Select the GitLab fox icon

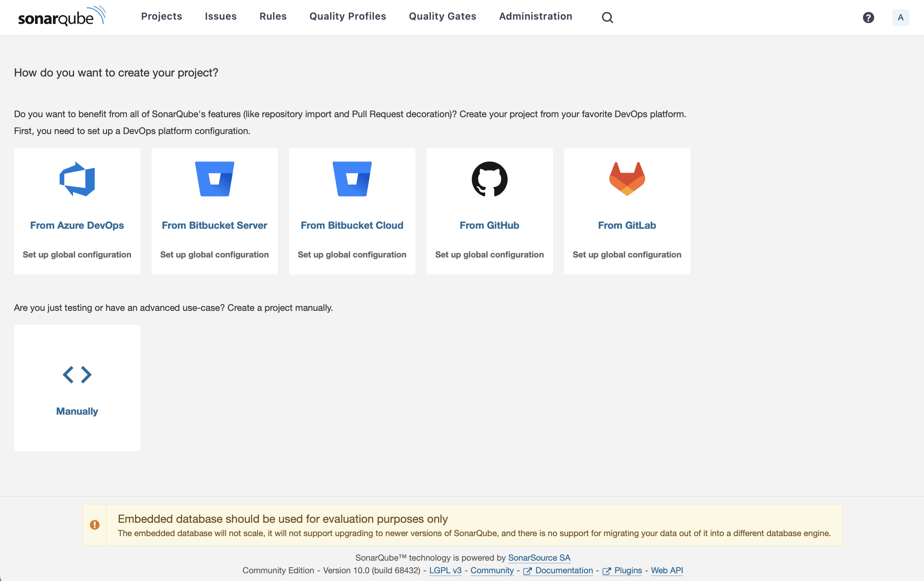[627, 179]
